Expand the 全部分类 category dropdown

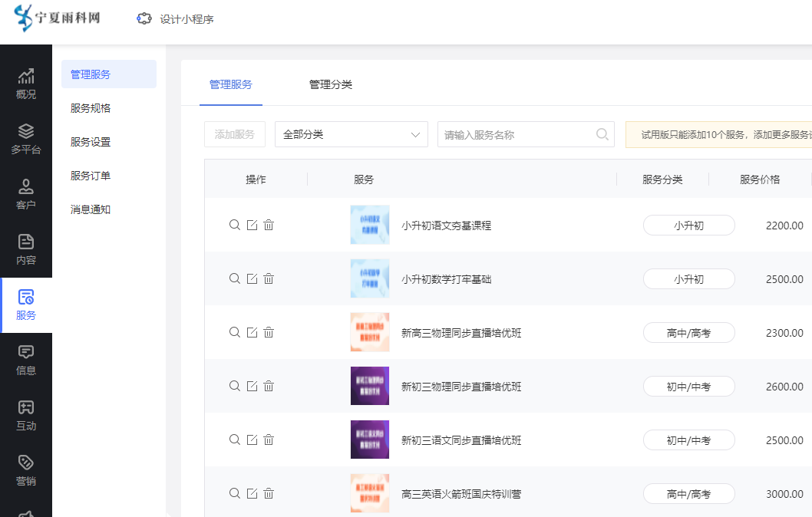[x=351, y=134]
